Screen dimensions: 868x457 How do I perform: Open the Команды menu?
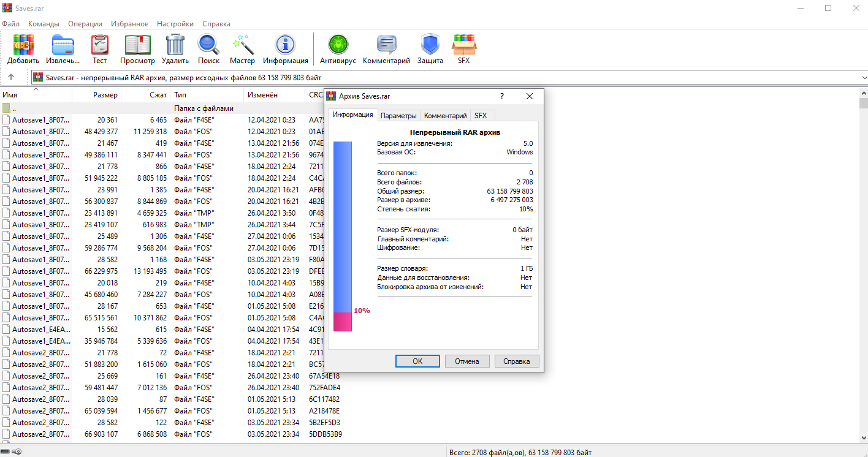(44, 24)
